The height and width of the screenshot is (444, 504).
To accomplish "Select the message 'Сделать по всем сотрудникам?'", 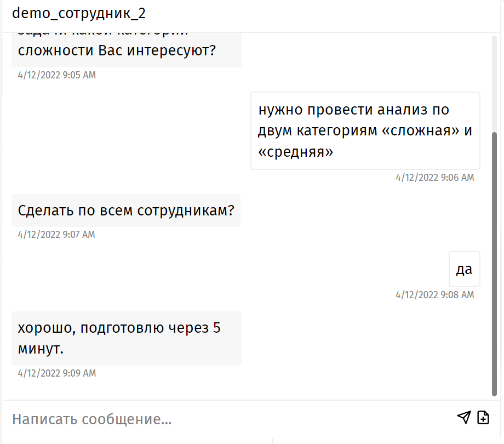I will tap(126, 210).
